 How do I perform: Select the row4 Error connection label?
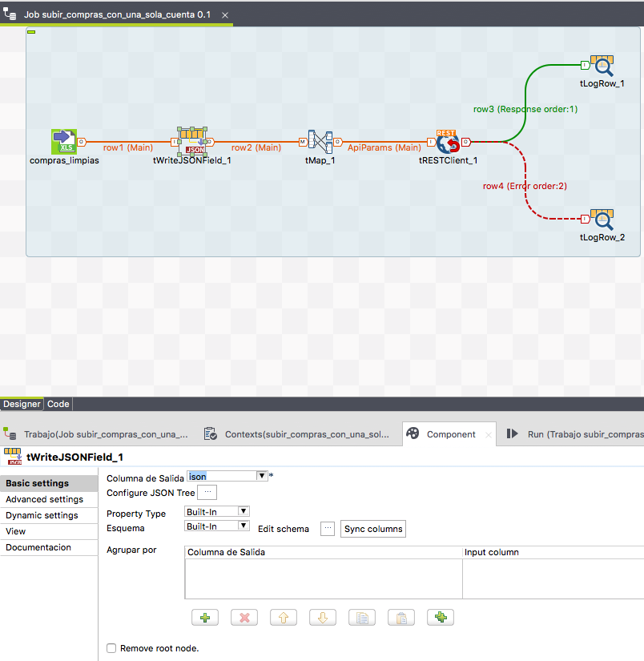[525, 186]
